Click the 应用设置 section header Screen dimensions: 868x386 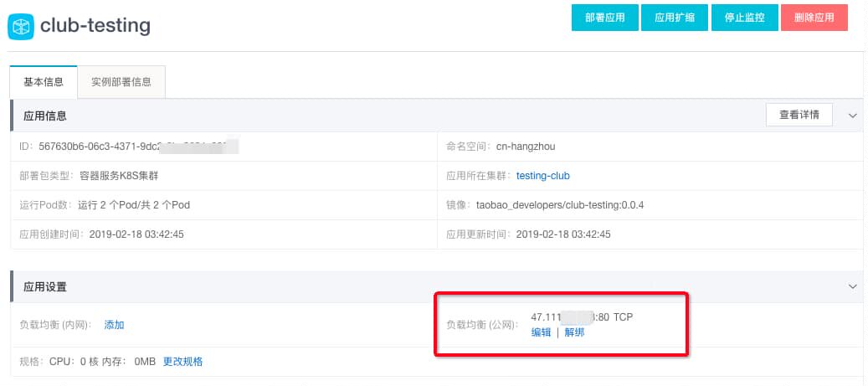45,286
